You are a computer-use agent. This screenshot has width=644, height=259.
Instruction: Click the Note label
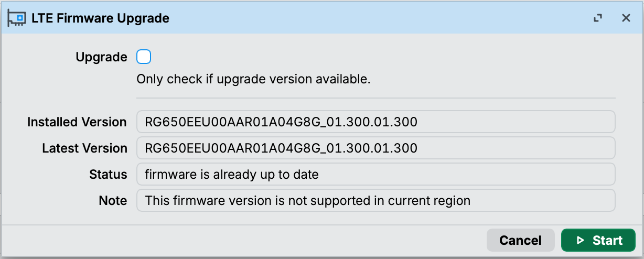pos(113,201)
